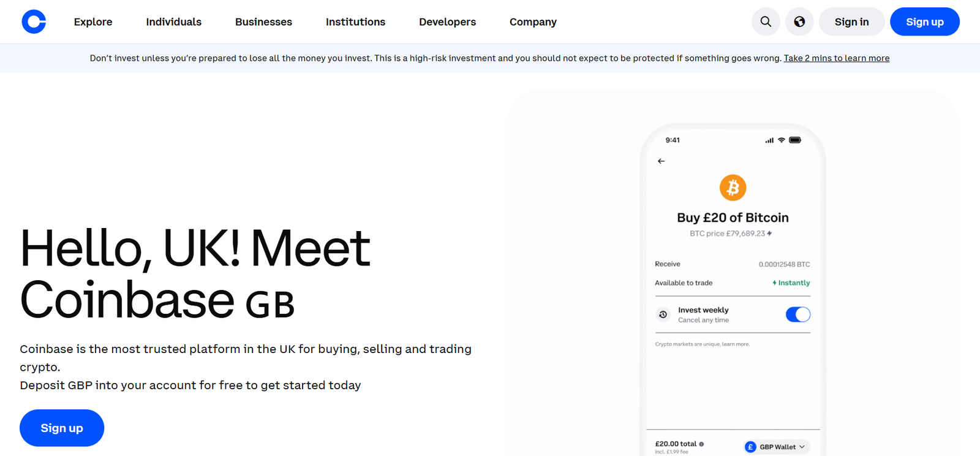This screenshot has height=456, width=980.
Task: Open the Explore menu
Action: tap(93, 21)
